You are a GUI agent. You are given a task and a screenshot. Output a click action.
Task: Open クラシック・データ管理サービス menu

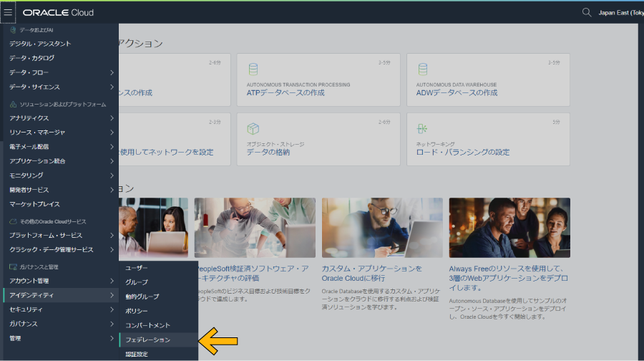click(61, 249)
